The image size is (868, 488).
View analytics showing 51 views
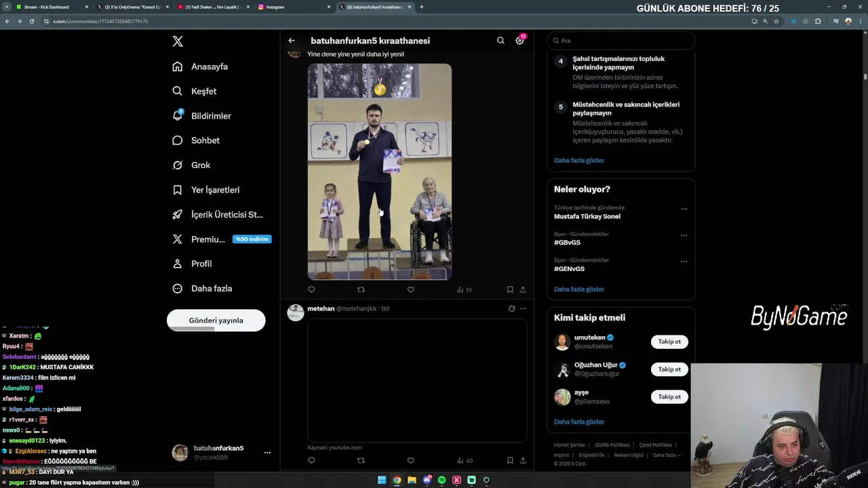point(465,289)
